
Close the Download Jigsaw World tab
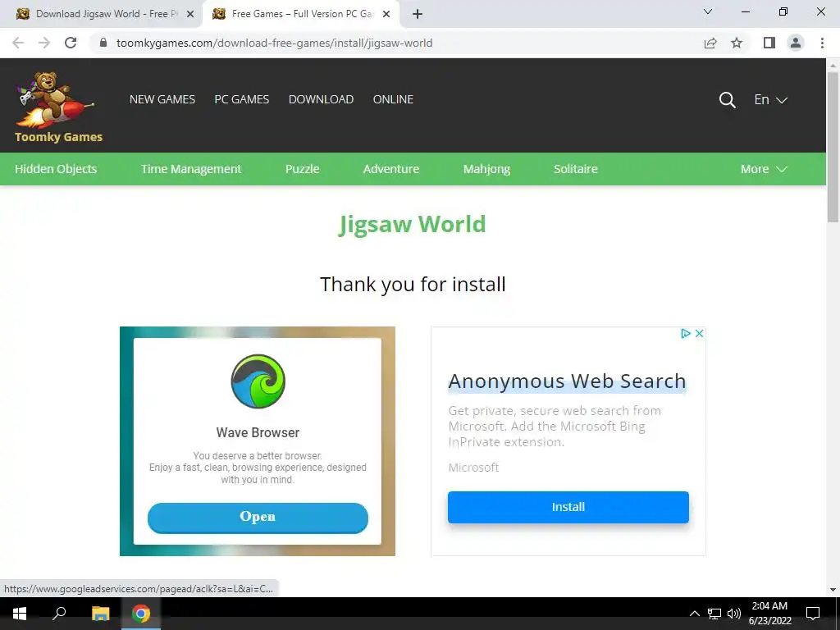tap(190, 14)
